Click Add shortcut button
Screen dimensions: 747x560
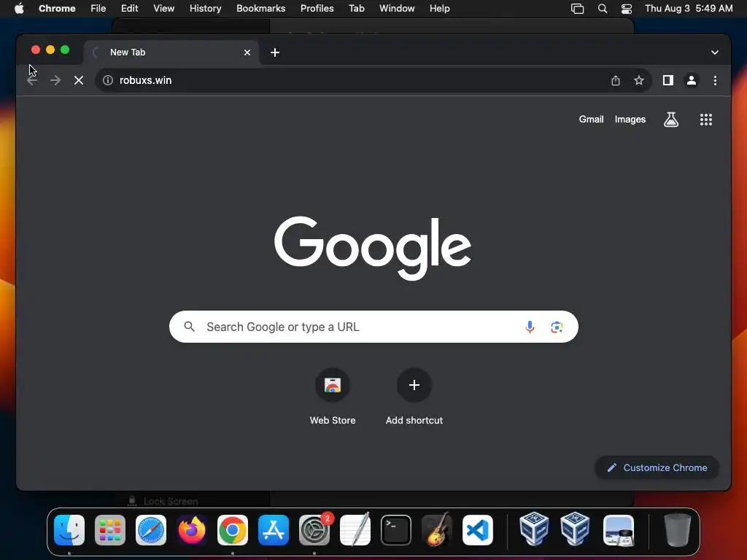tap(414, 397)
